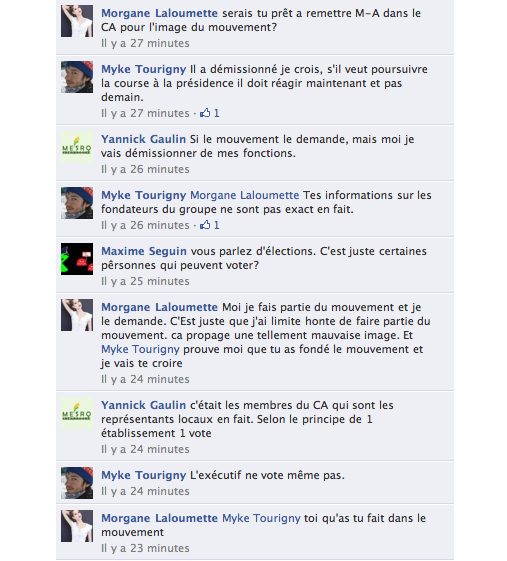The image size is (507, 561).
Task: Click the MESRQ logo avatar beside the représentants locaux comment
Action: (77, 413)
